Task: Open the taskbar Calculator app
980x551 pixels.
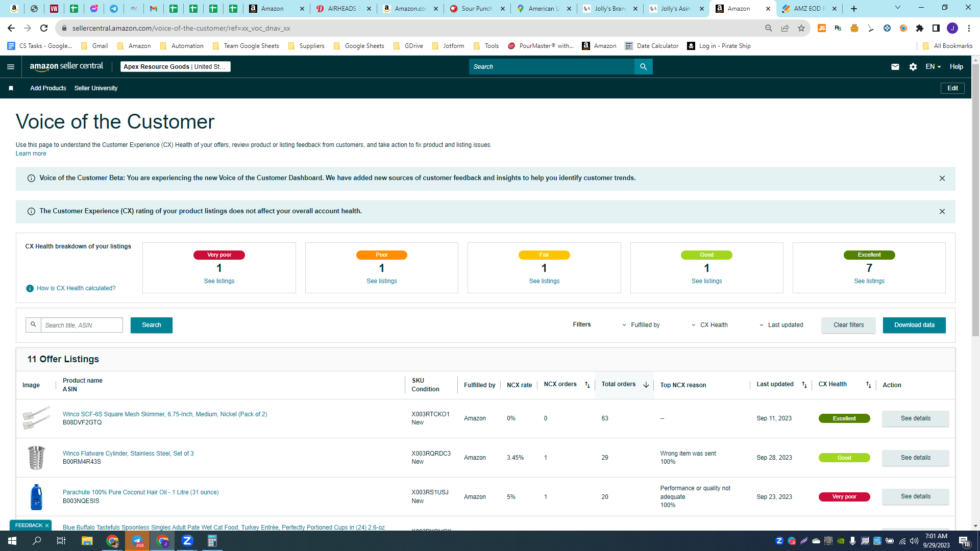Action: [x=212, y=541]
